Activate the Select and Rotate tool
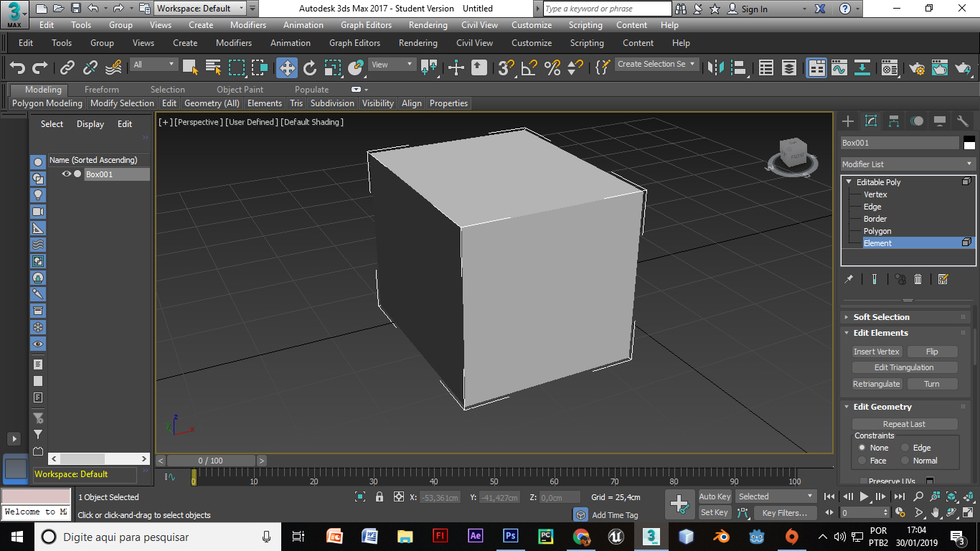The image size is (980, 551). [310, 67]
